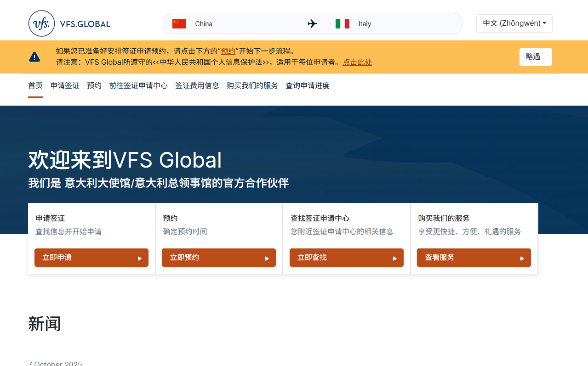Click arrow icon on 立即申请 button
Screen dimensions: 588x366
tap(140, 258)
